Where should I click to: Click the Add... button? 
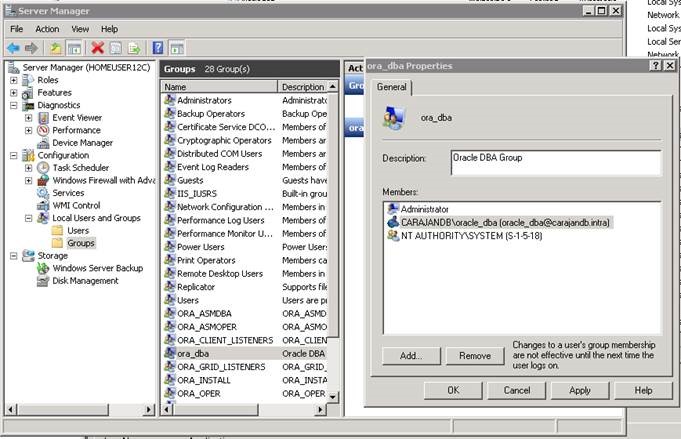point(411,356)
